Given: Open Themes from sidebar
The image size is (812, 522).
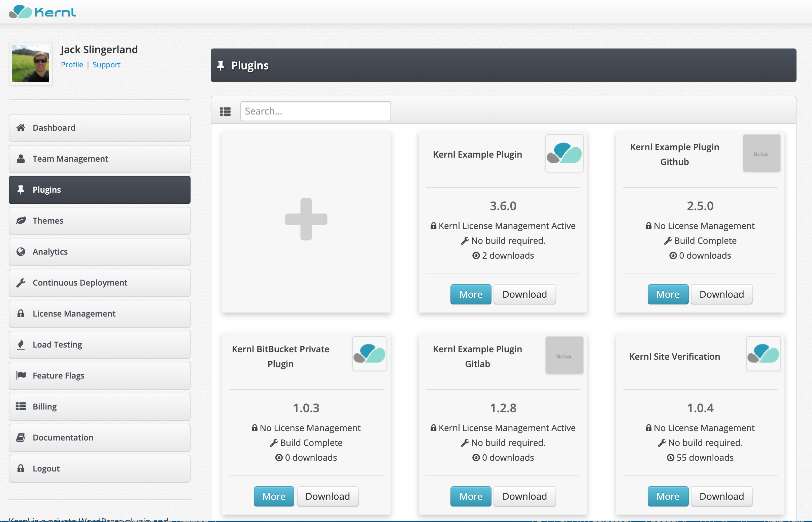Looking at the screenshot, I should coord(99,221).
